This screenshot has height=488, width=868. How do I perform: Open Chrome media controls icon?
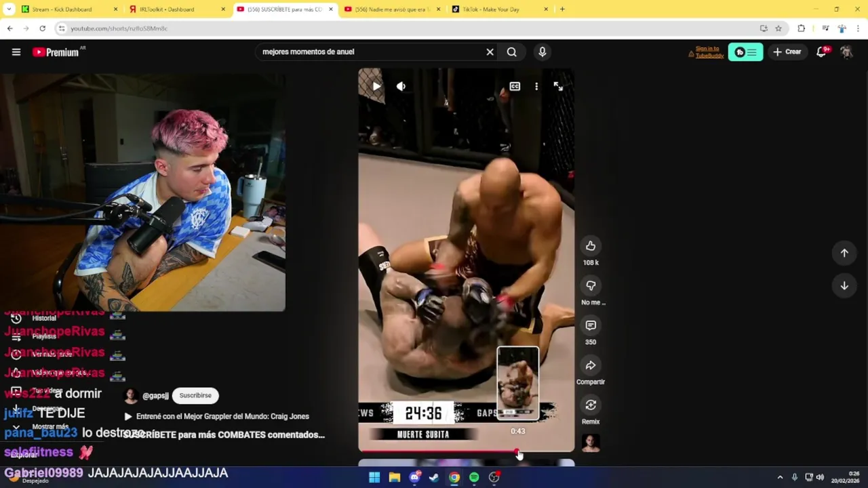click(x=825, y=28)
